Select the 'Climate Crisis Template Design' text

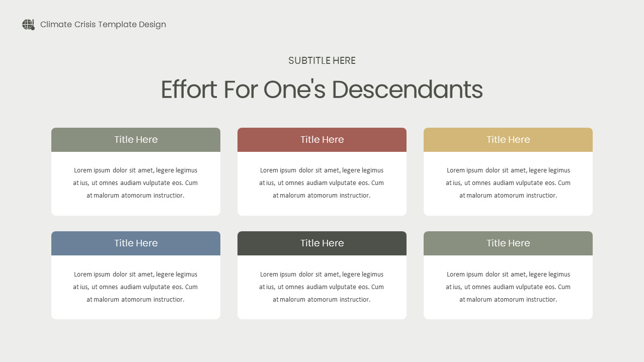(x=103, y=25)
